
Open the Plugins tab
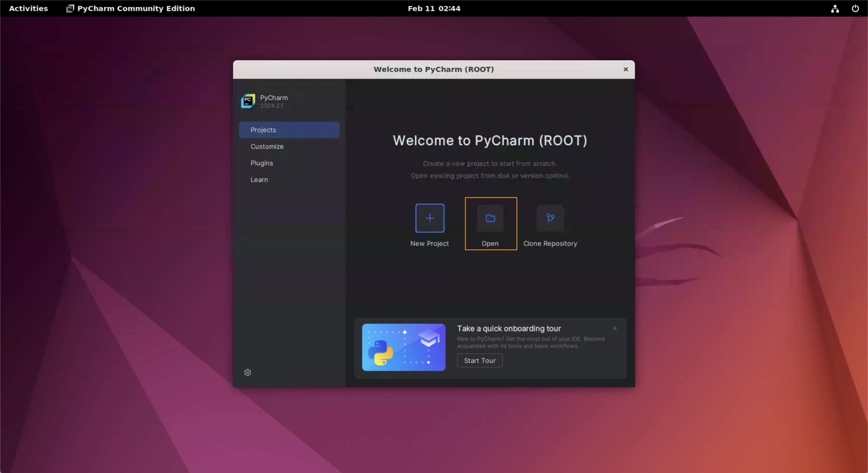289,163
